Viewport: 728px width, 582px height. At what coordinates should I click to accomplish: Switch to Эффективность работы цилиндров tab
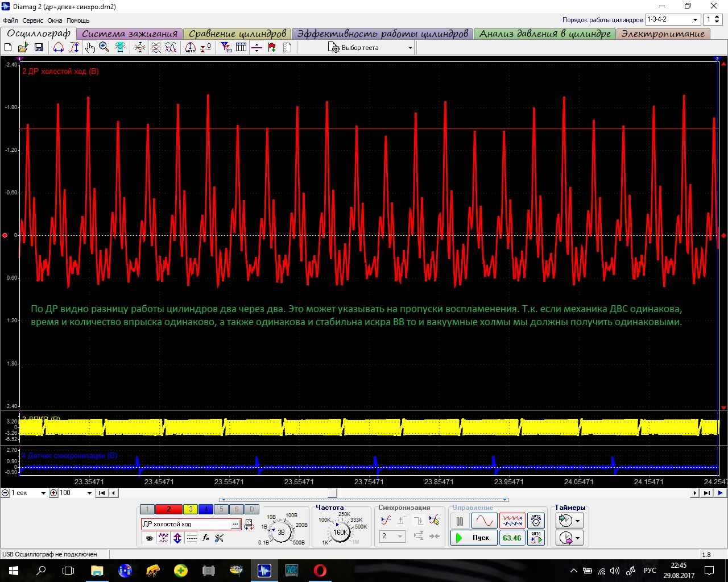382,34
